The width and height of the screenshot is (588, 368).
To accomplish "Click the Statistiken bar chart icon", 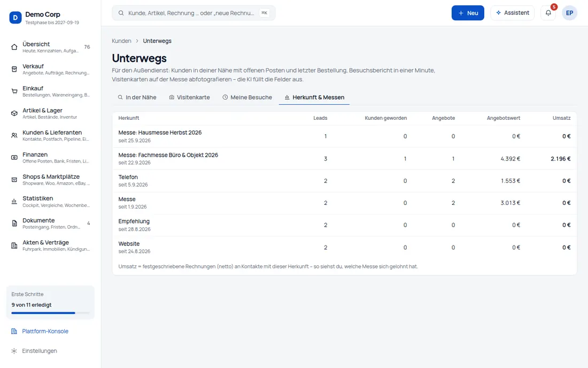I will click(14, 202).
